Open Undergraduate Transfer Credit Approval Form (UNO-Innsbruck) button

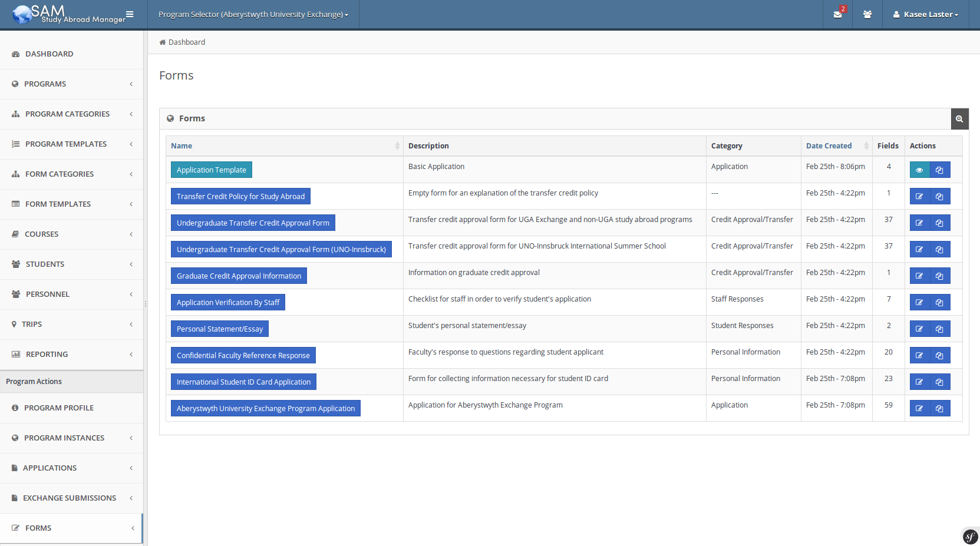point(281,249)
